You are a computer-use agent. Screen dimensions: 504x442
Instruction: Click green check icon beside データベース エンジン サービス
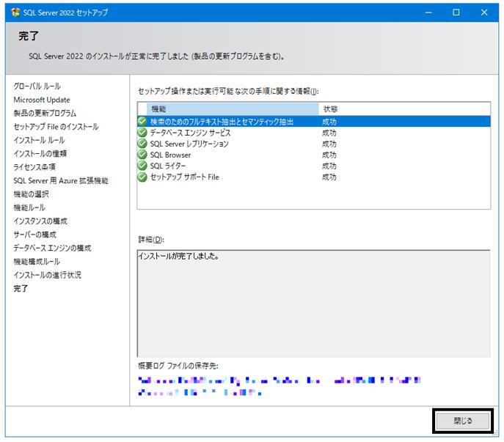click(x=142, y=133)
